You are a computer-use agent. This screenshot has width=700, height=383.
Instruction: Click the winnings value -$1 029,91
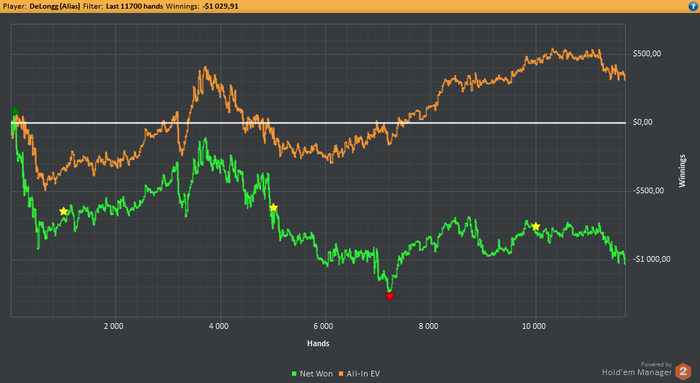tap(220, 6)
